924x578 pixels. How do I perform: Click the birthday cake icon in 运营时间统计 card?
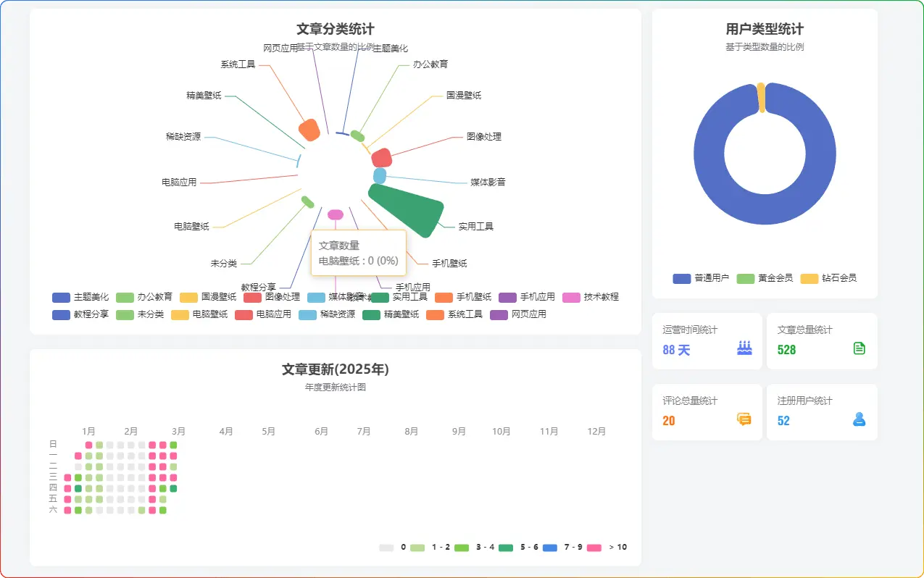[744, 348]
